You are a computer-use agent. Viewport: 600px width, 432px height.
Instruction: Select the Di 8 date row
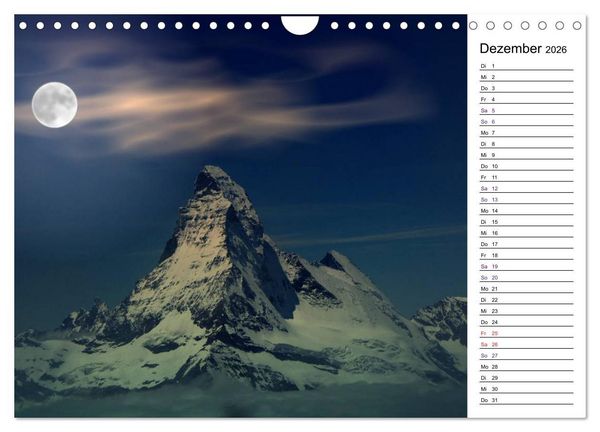pyautogui.click(x=527, y=144)
